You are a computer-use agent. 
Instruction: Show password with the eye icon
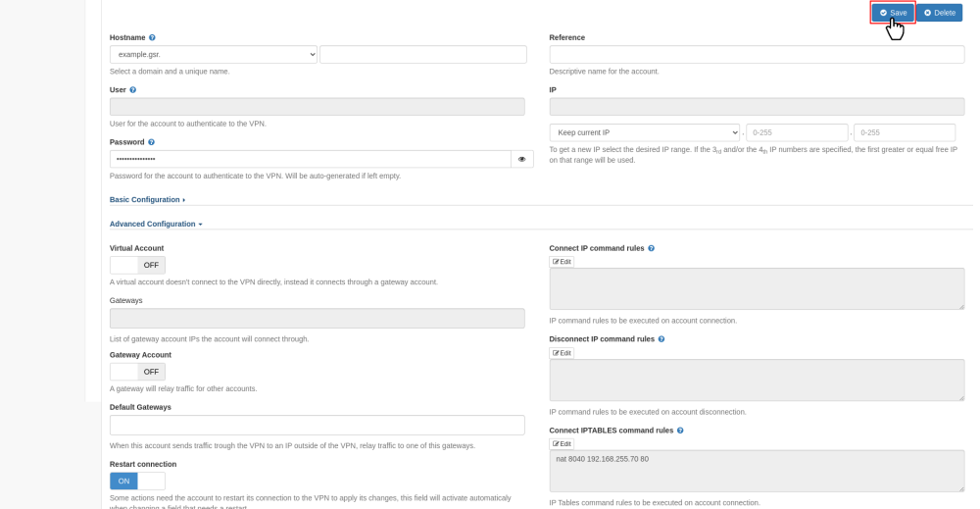521,159
